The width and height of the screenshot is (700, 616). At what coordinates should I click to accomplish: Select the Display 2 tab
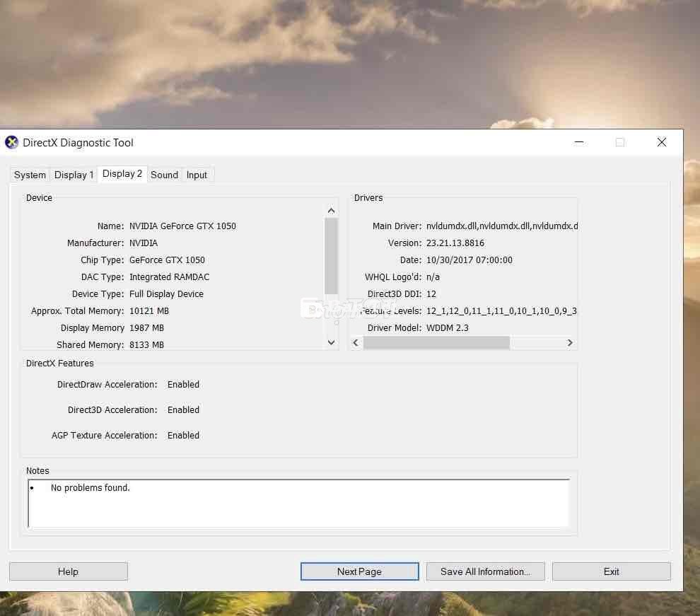pyautogui.click(x=122, y=174)
